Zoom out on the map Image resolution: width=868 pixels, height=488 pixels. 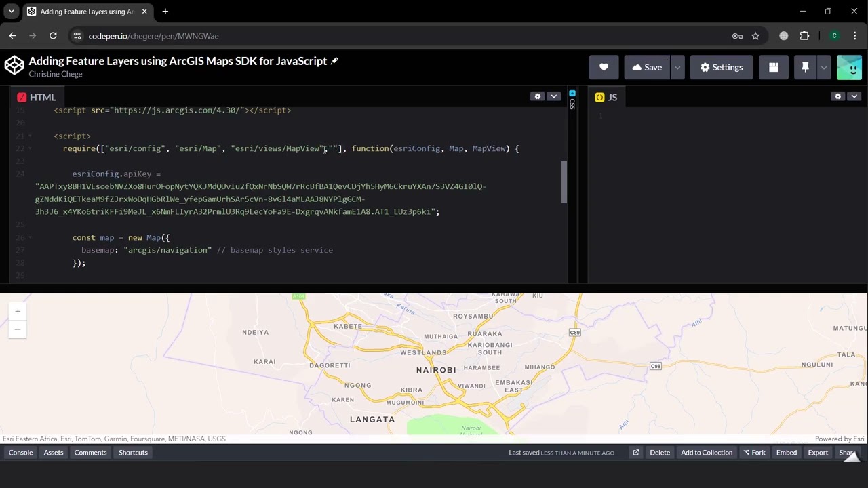(x=18, y=329)
